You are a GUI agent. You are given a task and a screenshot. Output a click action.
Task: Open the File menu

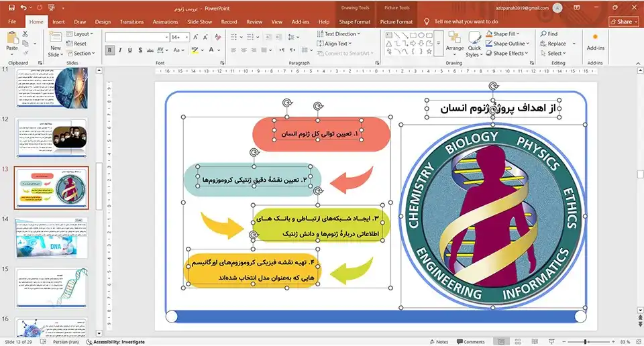point(12,21)
